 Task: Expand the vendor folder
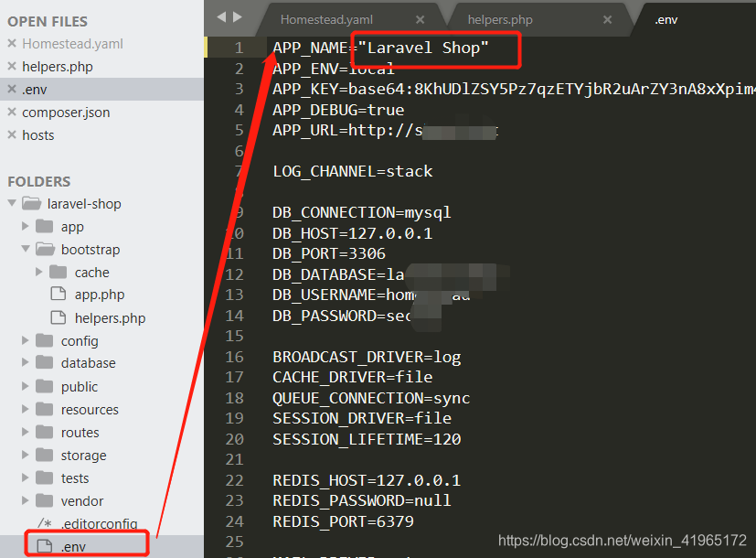25,500
